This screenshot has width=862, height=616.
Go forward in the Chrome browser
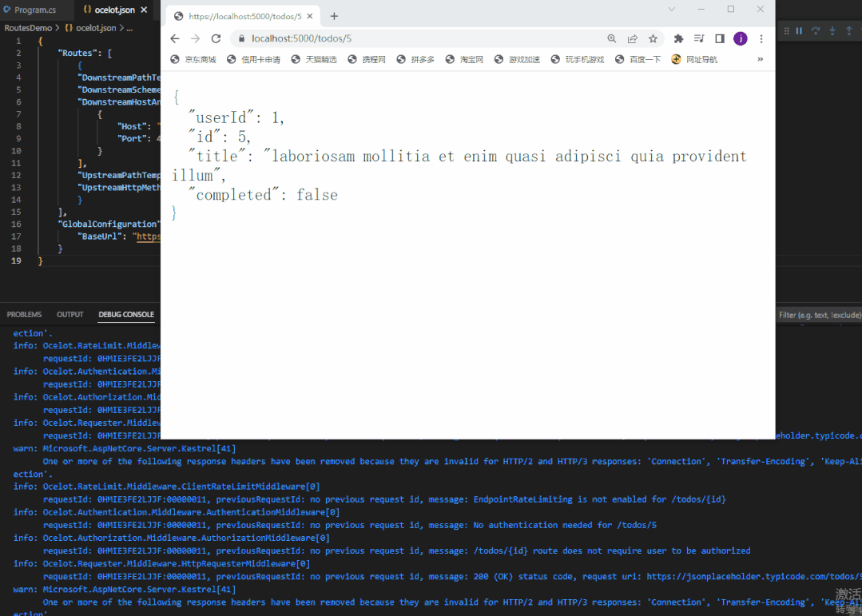click(x=195, y=38)
